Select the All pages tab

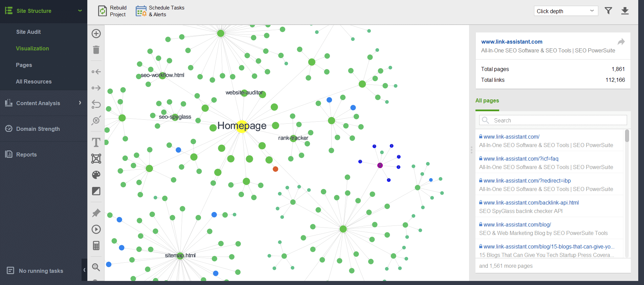(x=487, y=101)
